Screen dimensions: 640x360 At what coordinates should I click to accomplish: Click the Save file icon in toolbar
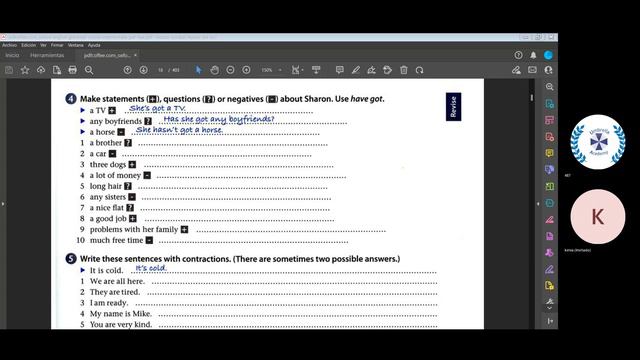pos(9,70)
